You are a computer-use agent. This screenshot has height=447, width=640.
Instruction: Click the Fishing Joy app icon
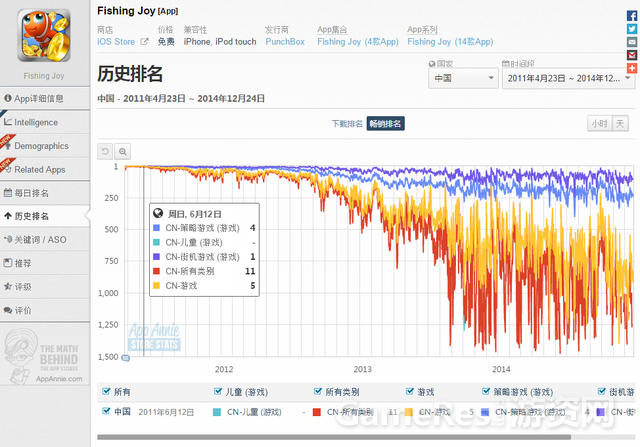44,35
